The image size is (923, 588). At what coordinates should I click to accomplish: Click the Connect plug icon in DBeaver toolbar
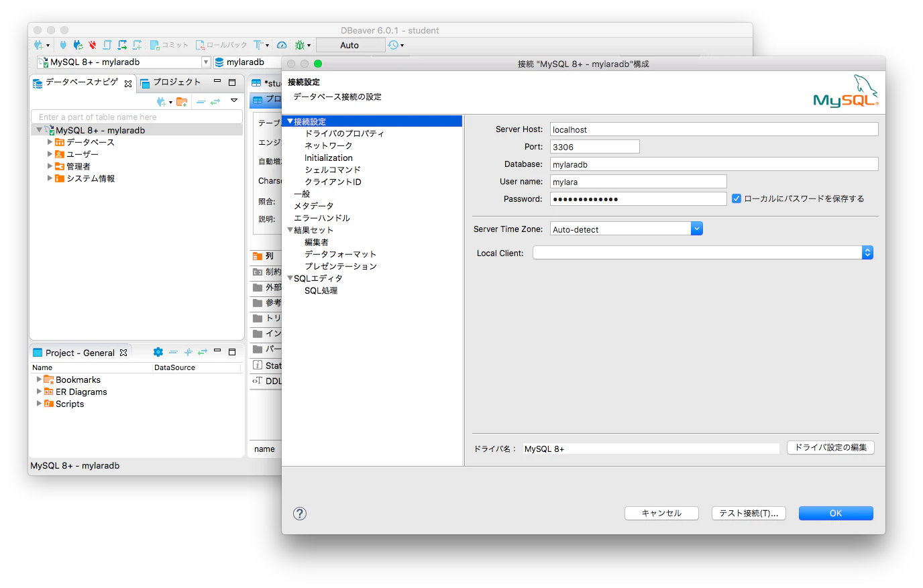pos(63,45)
